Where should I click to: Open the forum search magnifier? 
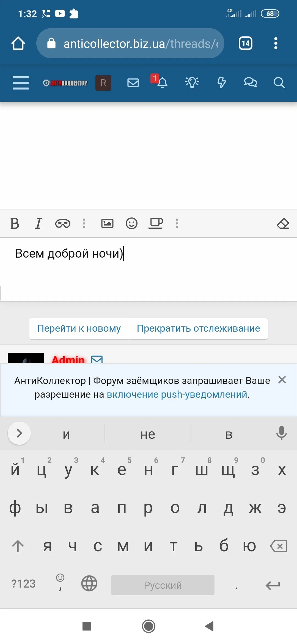point(279,83)
